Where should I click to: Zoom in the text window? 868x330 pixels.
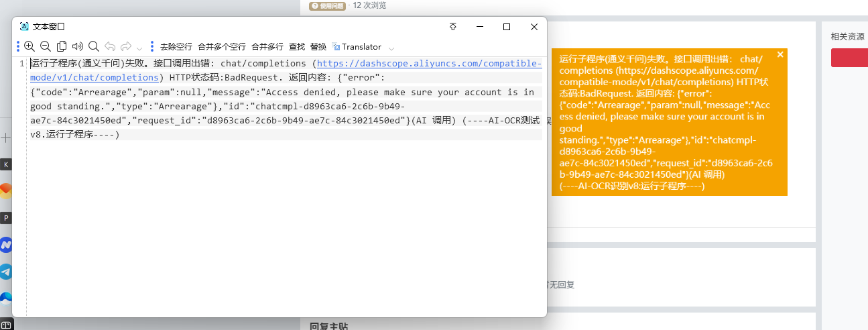[x=29, y=46]
